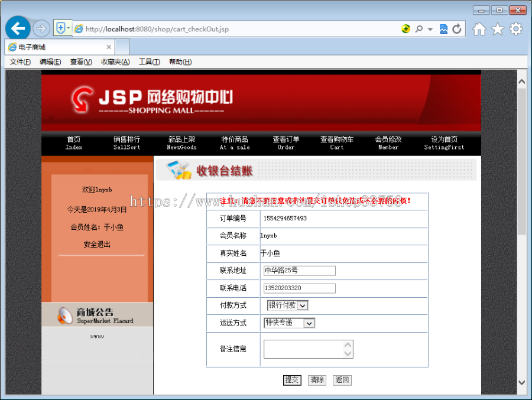Click the checkout calculator coins icon

(179, 170)
